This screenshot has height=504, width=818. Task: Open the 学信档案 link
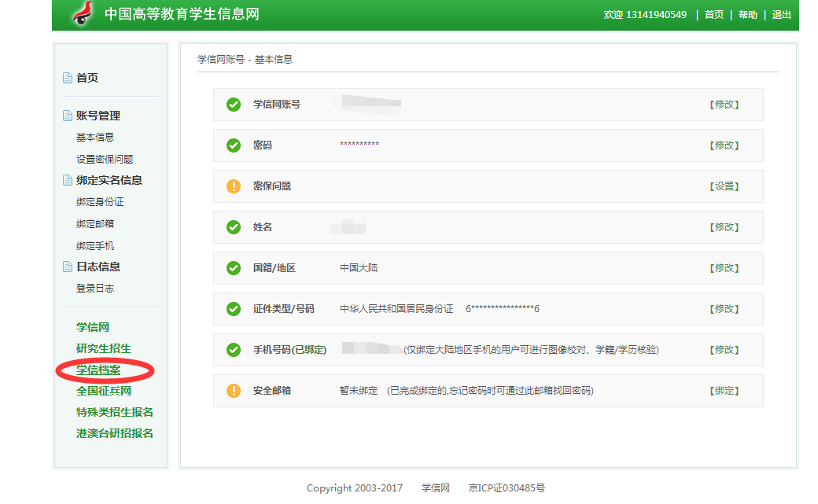(x=98, y=370)
